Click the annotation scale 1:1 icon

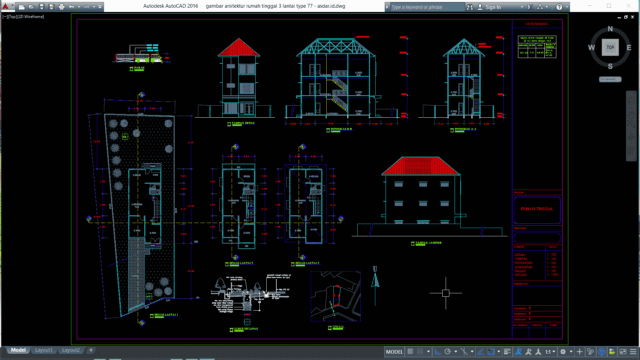(x=547, y=351)
